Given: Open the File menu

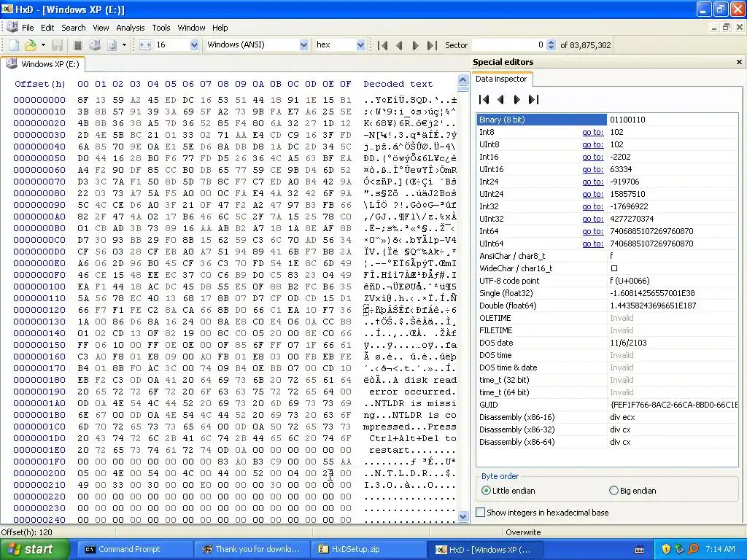Looking at the screenshot, I should pos(28,28).
